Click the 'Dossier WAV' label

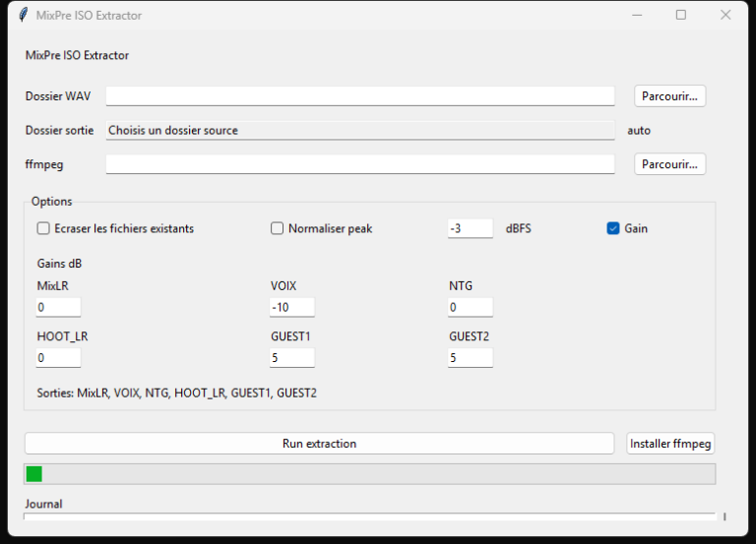point(58,96)
